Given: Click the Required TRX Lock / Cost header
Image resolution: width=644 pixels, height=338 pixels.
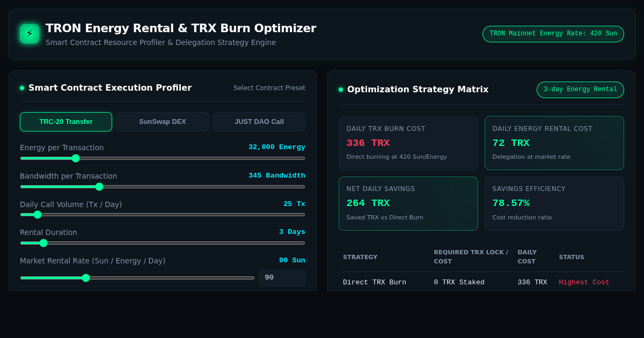Looking at the screenshot, I should pos(471,257).
